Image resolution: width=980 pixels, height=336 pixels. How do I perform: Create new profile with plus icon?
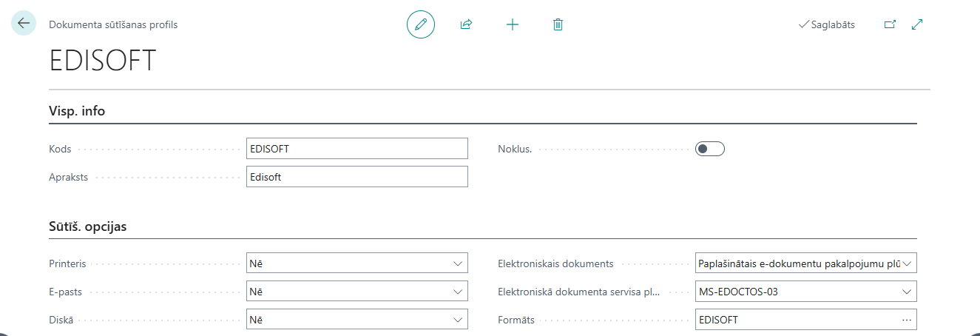[x=513, y=24]
